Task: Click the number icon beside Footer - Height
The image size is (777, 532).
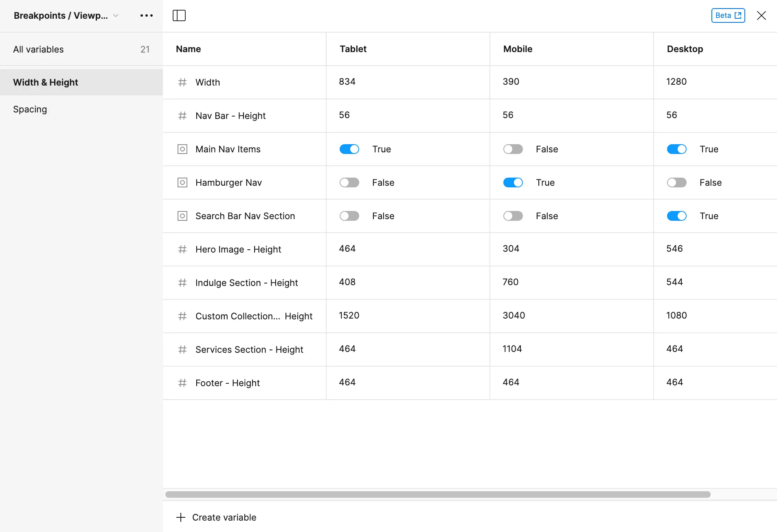Action: [x=182, y=383]
